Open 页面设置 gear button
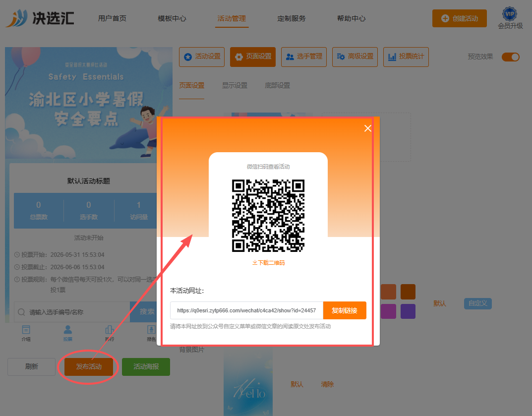Viewport: 532px width, 416px height. (253, 57)
